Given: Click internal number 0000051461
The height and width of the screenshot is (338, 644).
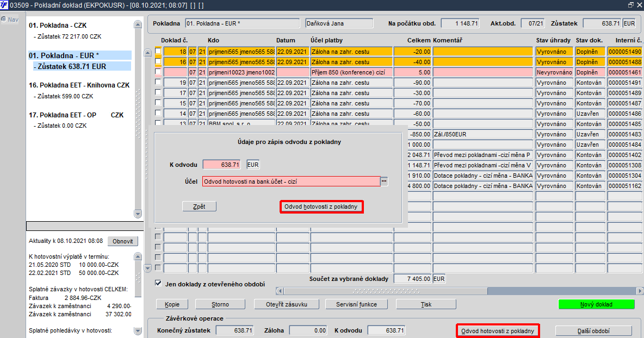Looking at the screenshot, I should coord(625,72).
